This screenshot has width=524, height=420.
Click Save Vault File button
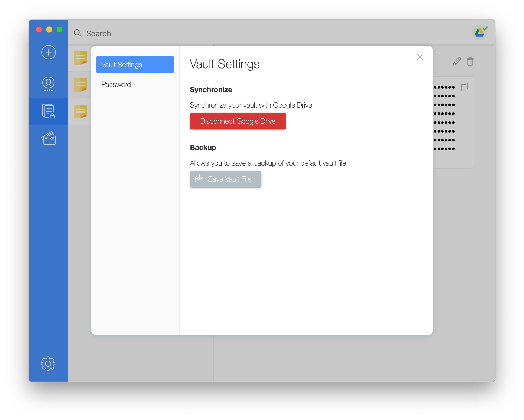225,179
